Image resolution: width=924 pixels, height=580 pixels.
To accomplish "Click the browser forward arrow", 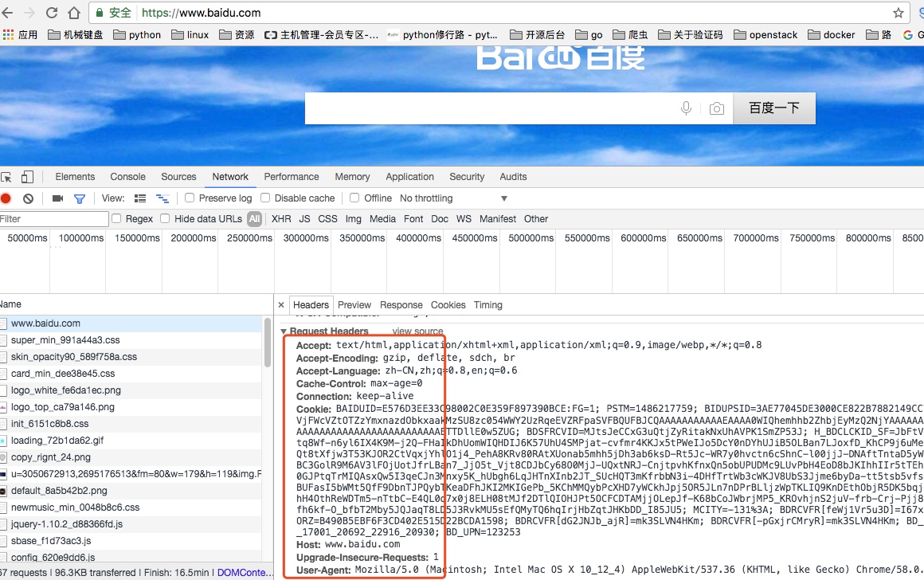I will 29,13.
